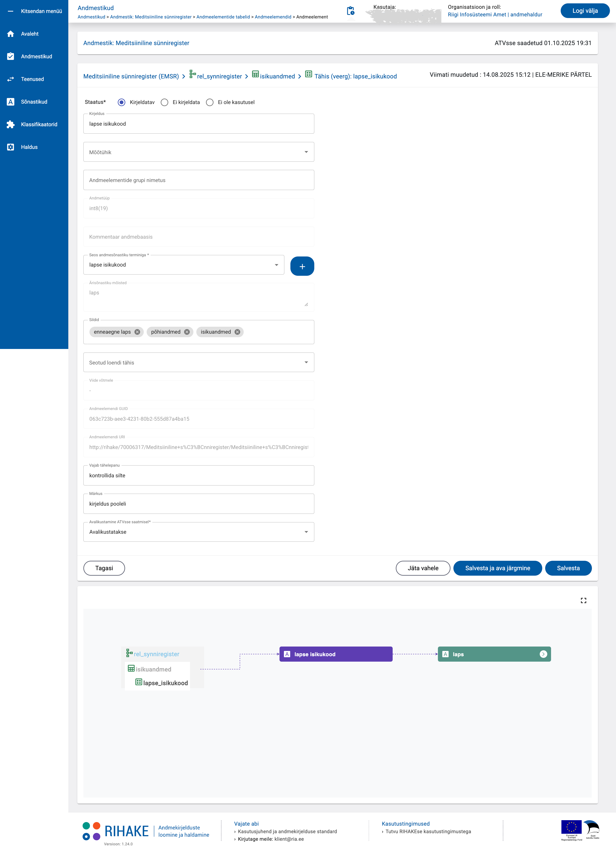Click into the 'Märkus' text field
The height and width of the screenshot is (851, 616).
point(198,504)
